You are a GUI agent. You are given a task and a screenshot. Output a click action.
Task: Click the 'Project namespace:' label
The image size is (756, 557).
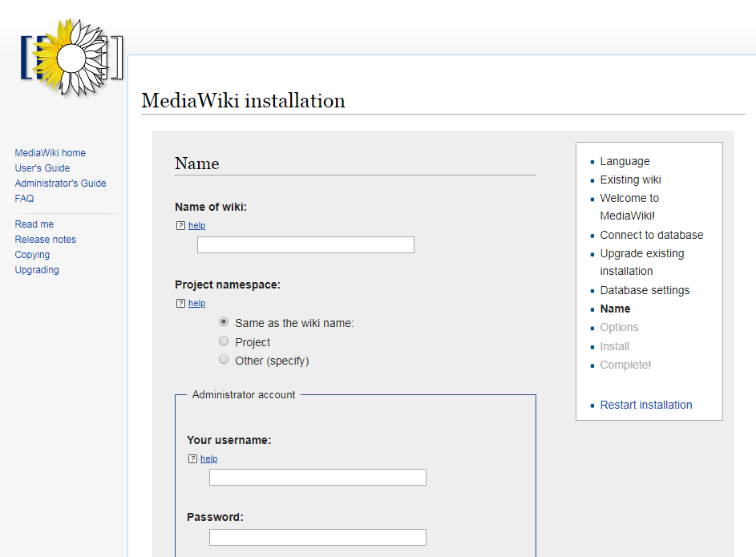228,285
